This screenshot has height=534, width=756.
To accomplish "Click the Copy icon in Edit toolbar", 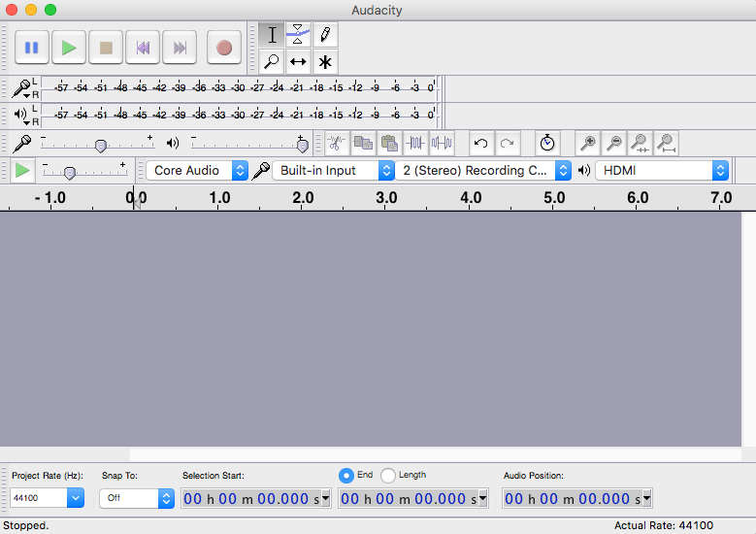I will (x=363, y=144).
